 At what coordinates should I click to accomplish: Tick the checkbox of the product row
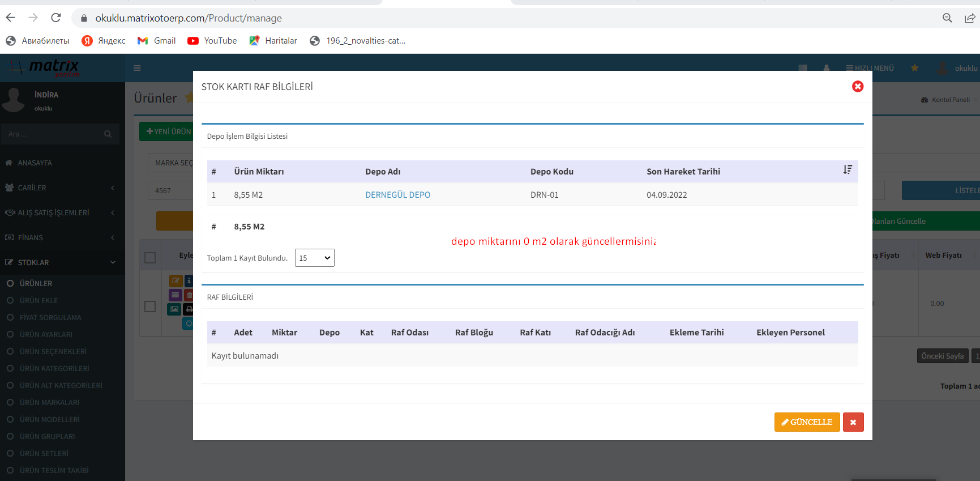pos(150,307)
